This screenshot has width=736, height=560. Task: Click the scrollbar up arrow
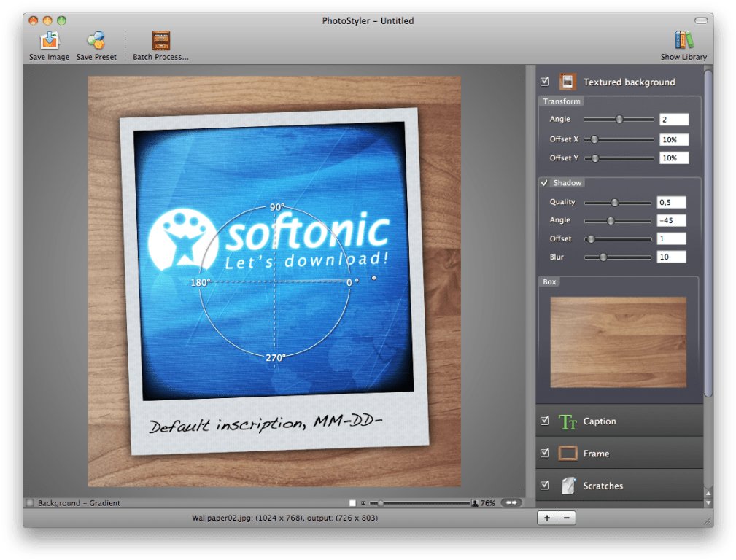click(x=708, y=494)
